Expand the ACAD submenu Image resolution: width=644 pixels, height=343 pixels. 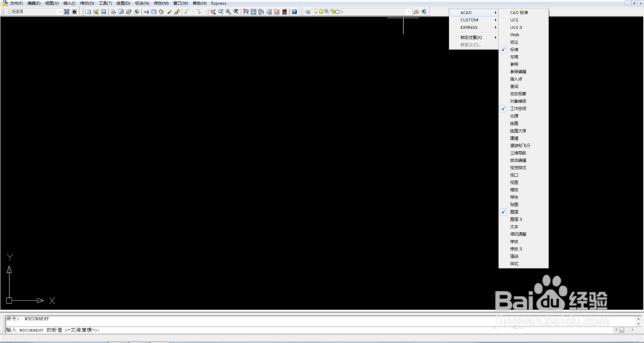pos(473,12)
